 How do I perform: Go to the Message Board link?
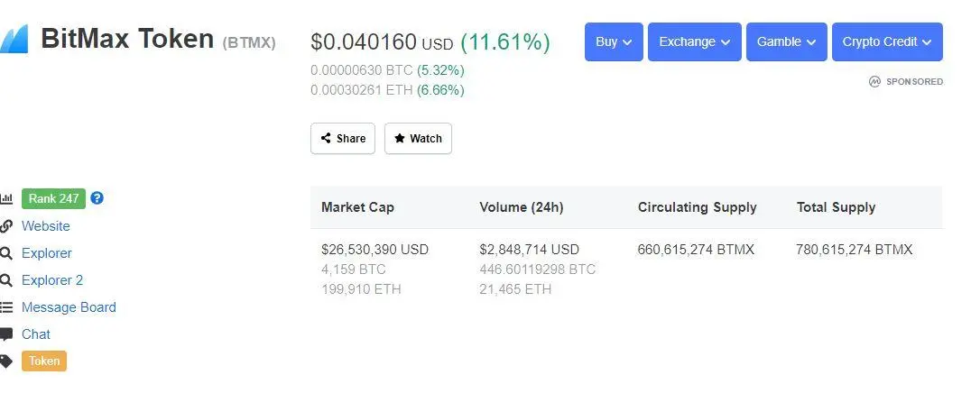click(69, 307)
